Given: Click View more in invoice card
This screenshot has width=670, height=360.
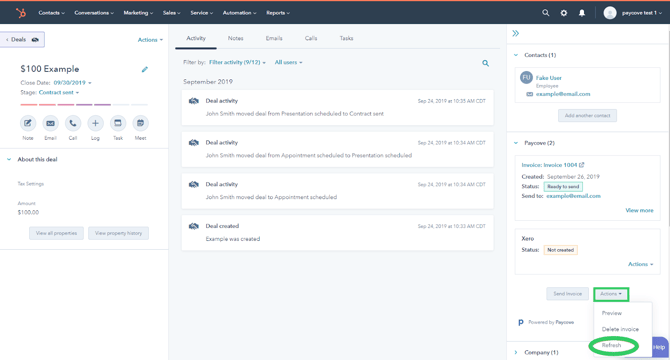Looking at the screenshot, I should (x=639, y=210).
